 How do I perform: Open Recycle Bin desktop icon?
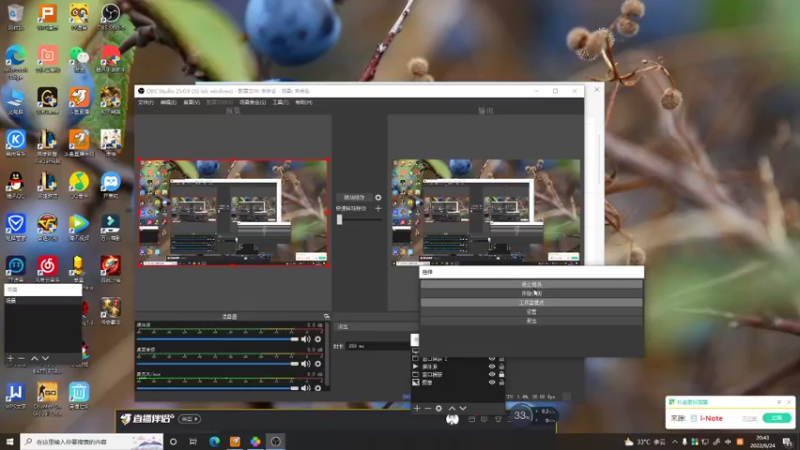coord(16,17)
